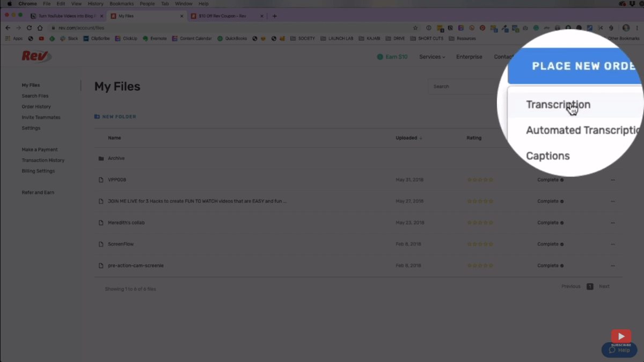The width and height of the screenshot is (644, 362).
Task: Open the Bookmarks menu in the menu bar
Action: pyautogui.click(x=121, y=4)
